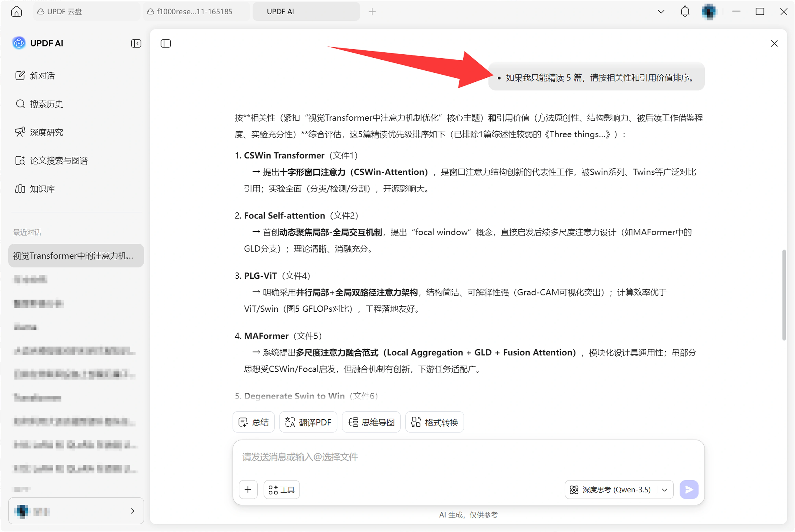Viewport: 795px width, 532px height.
Task: Click heading 2. Focal Self-attention
Action: (297, 215)
